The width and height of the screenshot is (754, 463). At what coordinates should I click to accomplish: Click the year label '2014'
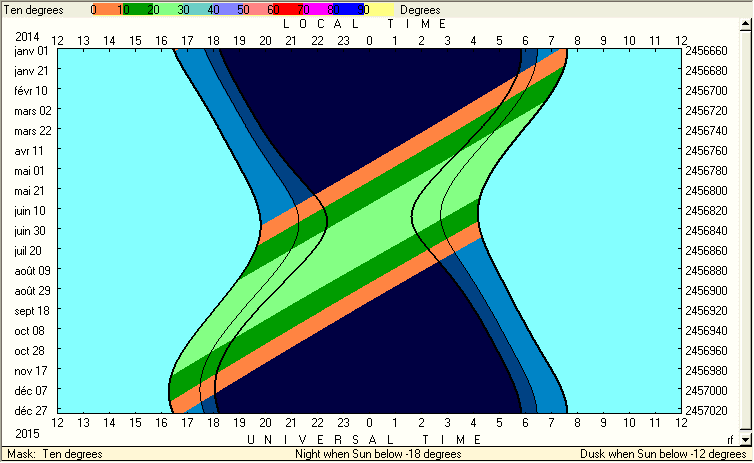[x=27, y=37]
